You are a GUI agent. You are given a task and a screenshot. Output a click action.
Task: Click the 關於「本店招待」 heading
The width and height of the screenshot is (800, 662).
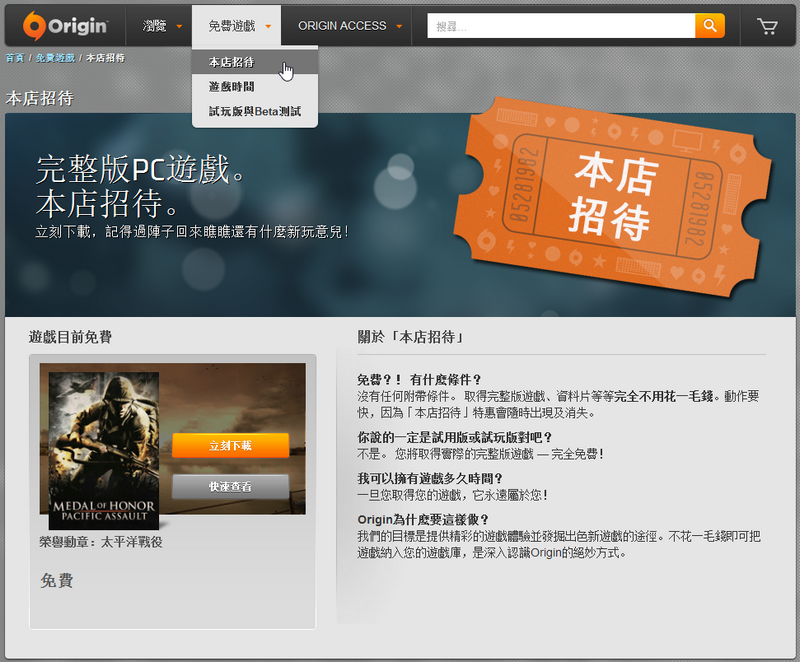(411, 337)
